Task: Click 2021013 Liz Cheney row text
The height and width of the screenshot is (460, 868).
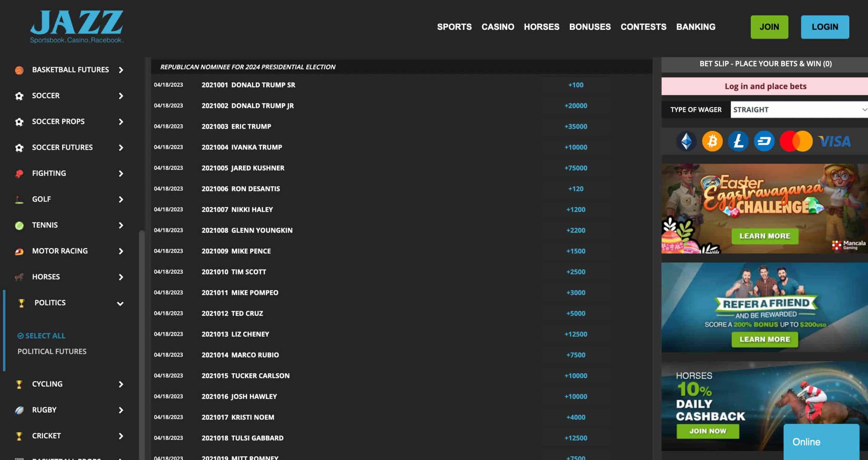Action: pos(235,334)
